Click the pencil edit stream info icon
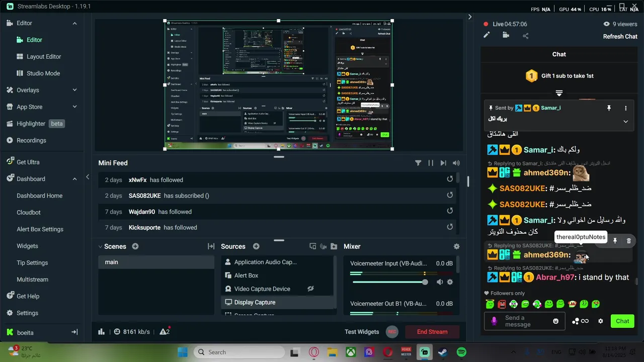Screen dimensions: 644x362 [x=487, y=35]
